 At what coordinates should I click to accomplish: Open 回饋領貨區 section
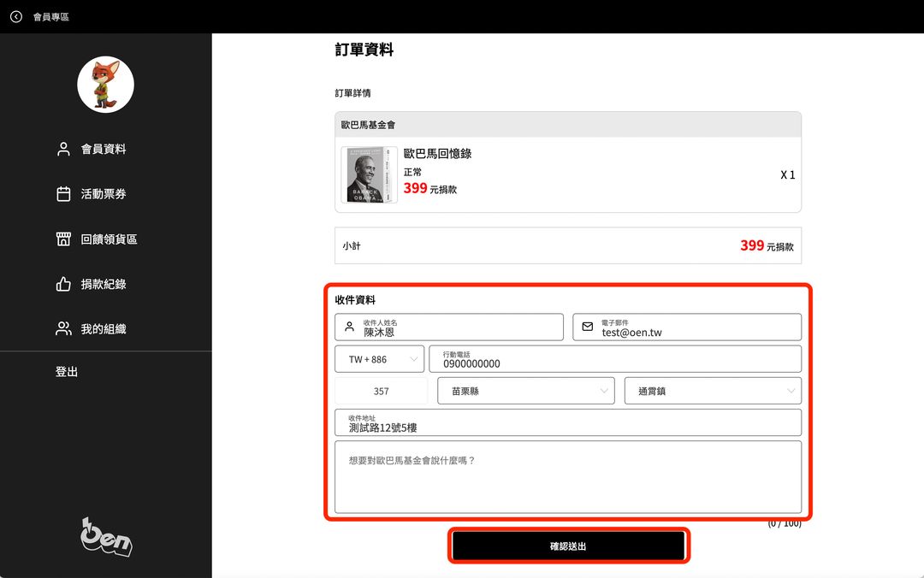pos(109,239)
